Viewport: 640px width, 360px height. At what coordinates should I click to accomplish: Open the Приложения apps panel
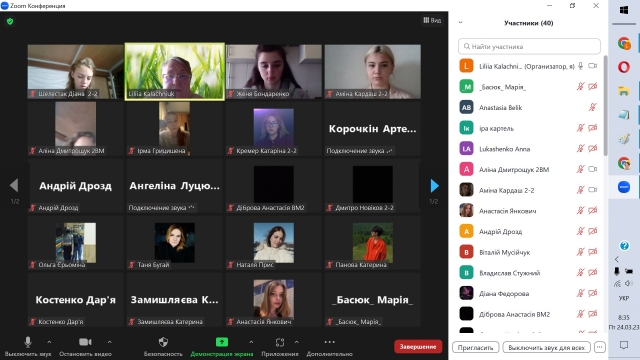(280, 346)
